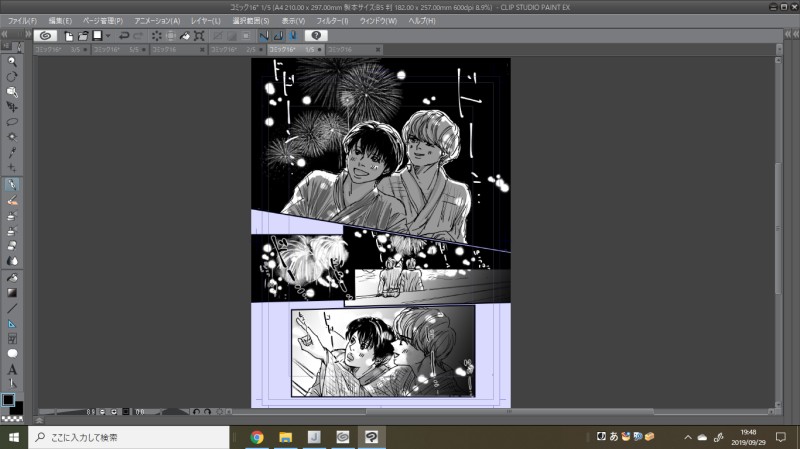This screenshot has height=449, width=800.
Task: Select the Ruler tool
Action: click(12, 323)
